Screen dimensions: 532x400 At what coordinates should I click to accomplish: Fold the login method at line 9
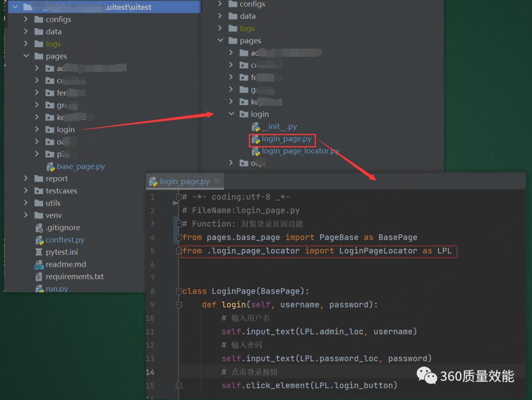tap(179, 305)
